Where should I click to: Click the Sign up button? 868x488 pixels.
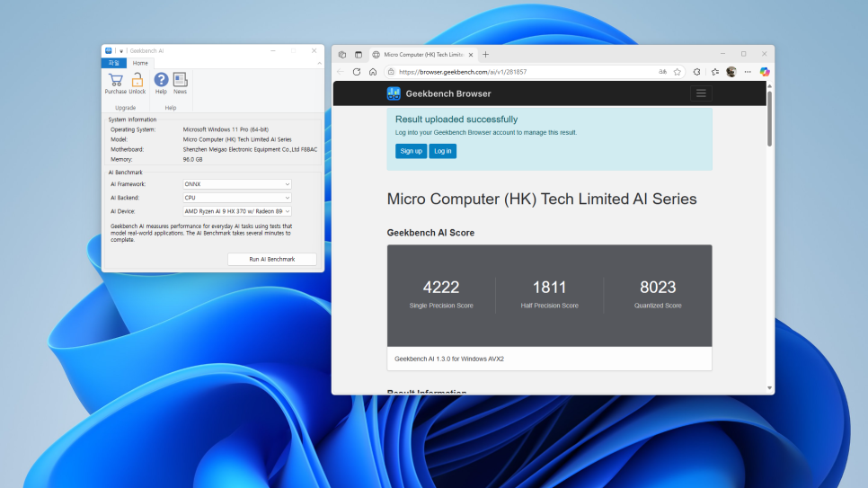tap(411, 151)
